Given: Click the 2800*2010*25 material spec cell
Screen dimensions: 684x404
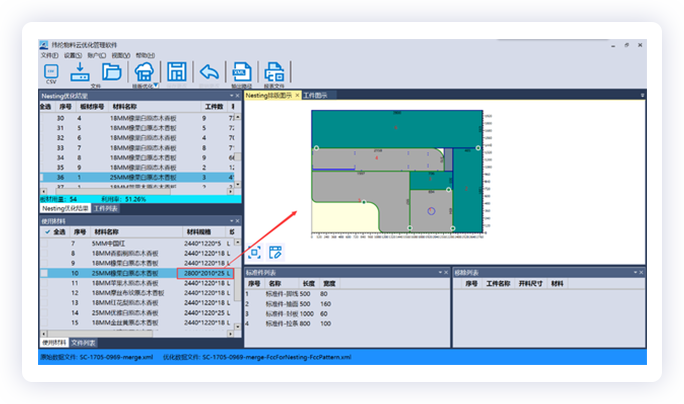Looking at the screenshot, I should 204,273.
